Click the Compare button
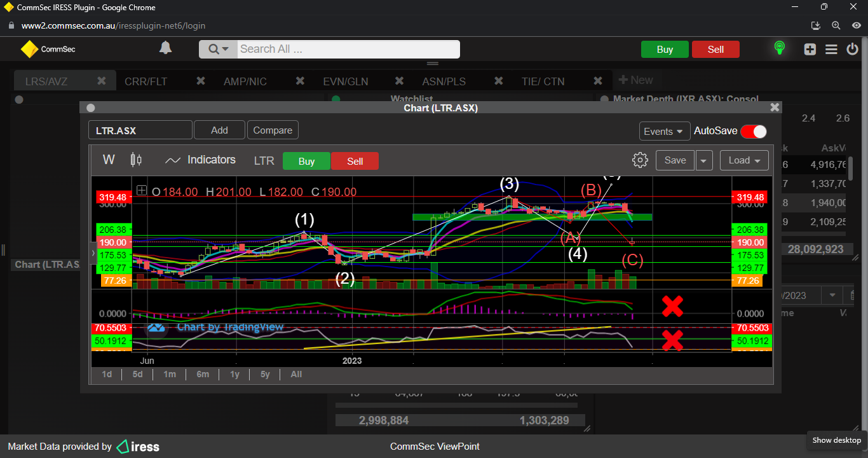Image resolution: width=868 pixels, height=458 pixels. (273, 130)
